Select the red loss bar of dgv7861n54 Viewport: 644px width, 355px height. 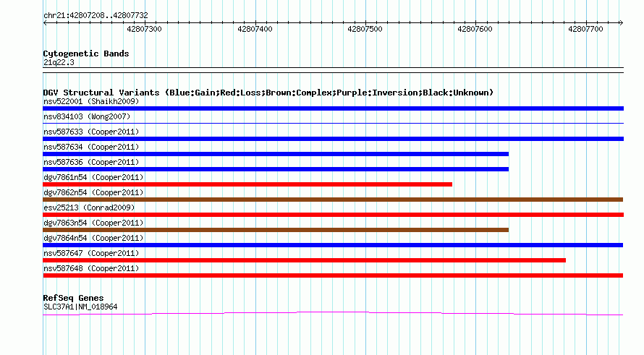pos(247,184)
